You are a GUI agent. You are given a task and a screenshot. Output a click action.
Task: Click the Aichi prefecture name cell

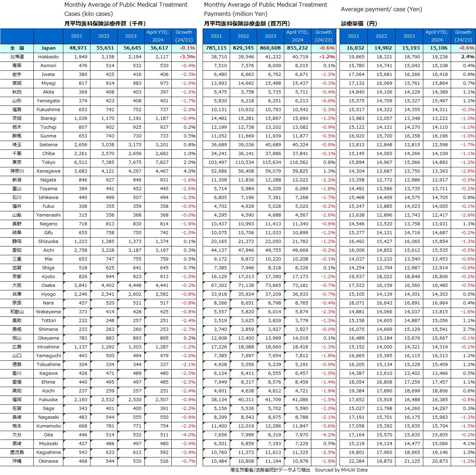point(48,250)
